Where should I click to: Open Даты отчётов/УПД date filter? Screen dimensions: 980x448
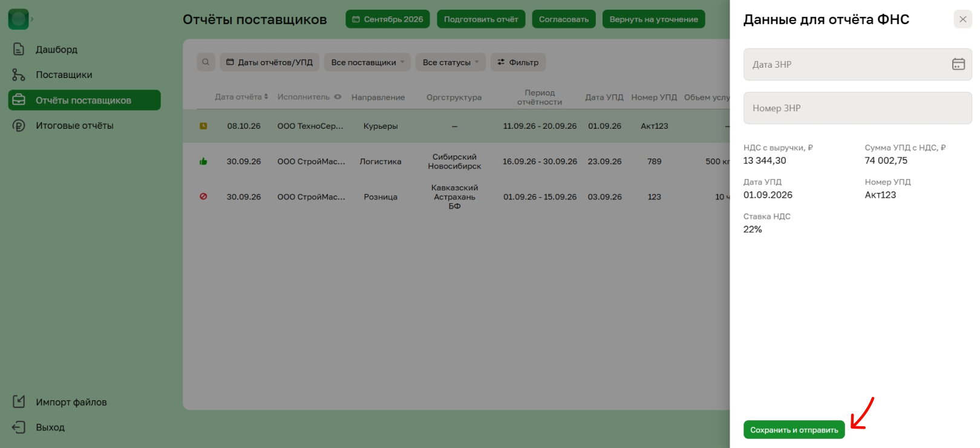coord(269,62)
